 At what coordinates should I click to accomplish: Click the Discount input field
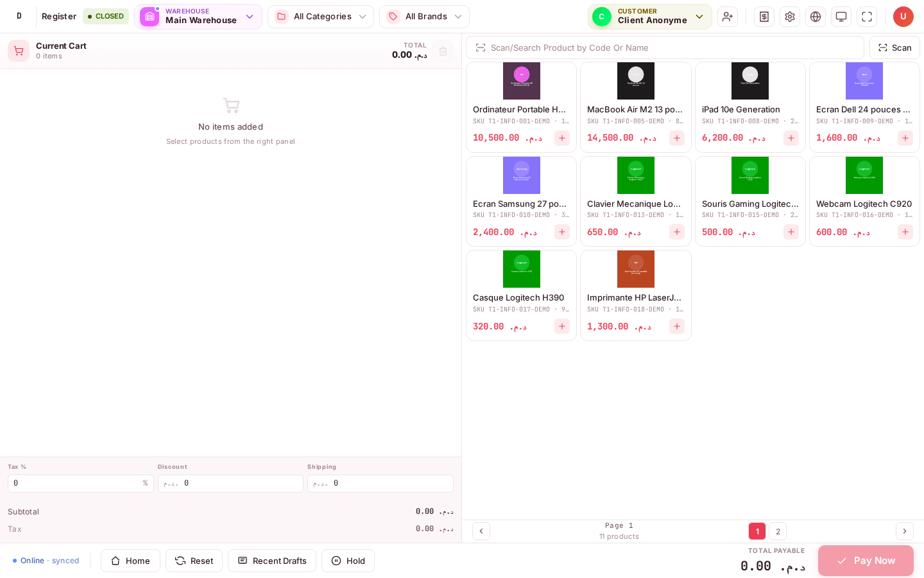tap(230, 484)
